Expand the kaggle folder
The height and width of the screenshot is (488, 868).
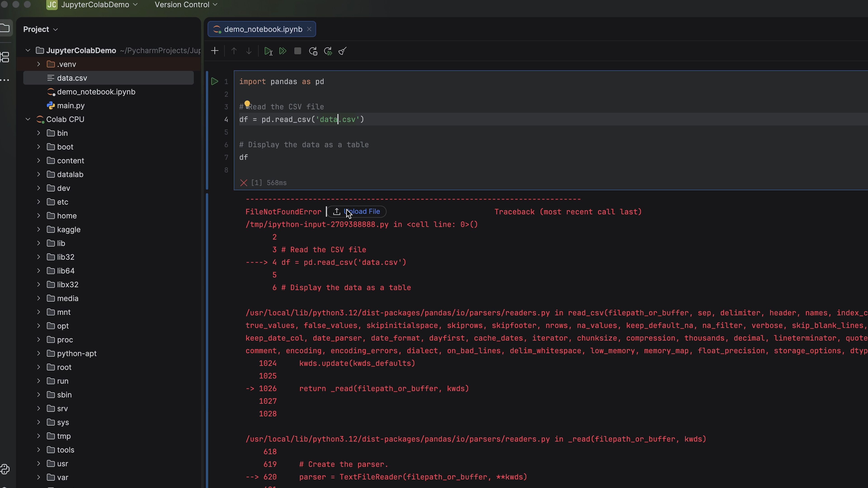pyautogui.click(x=38, y=229)
